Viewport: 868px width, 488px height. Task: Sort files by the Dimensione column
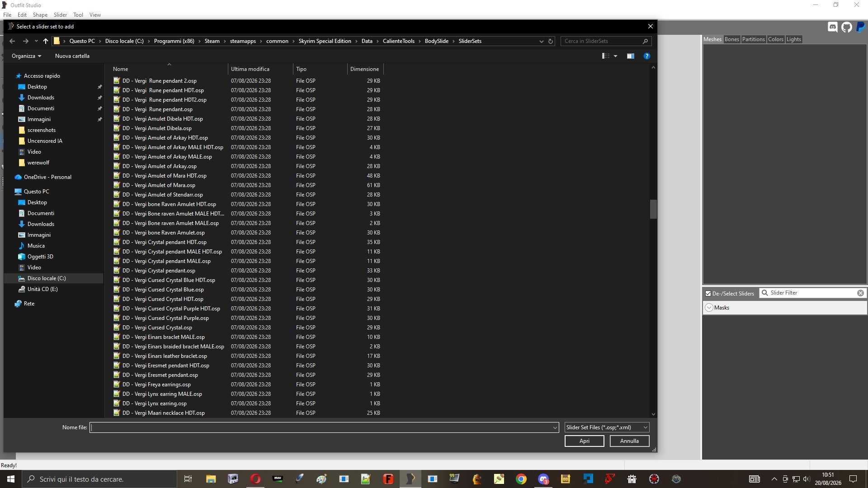pyautogui.click(x=365, y=69)
